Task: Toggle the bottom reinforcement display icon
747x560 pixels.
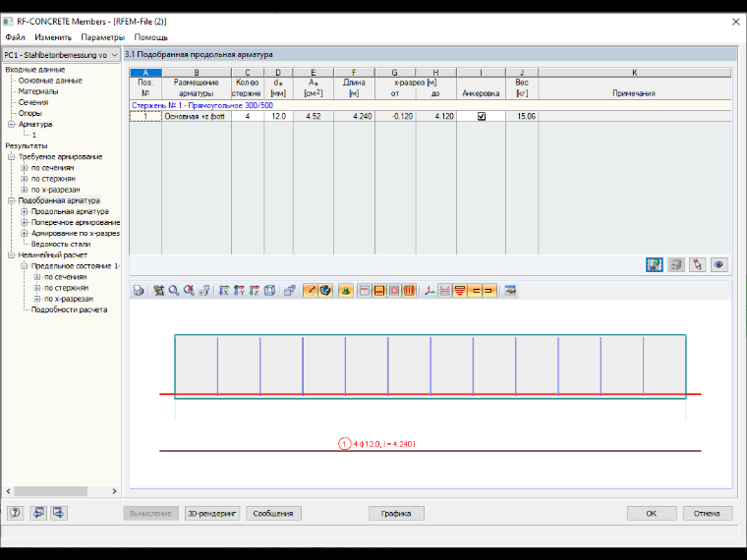Action: (x=379, y=291)
